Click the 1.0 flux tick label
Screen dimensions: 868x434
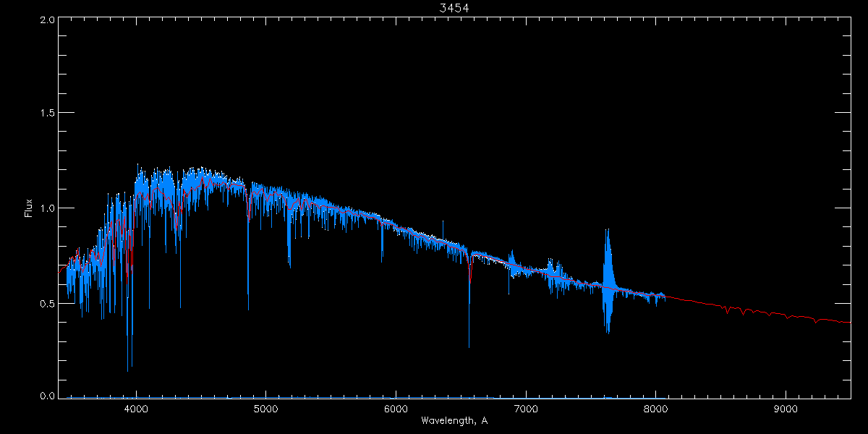(47, 208)
